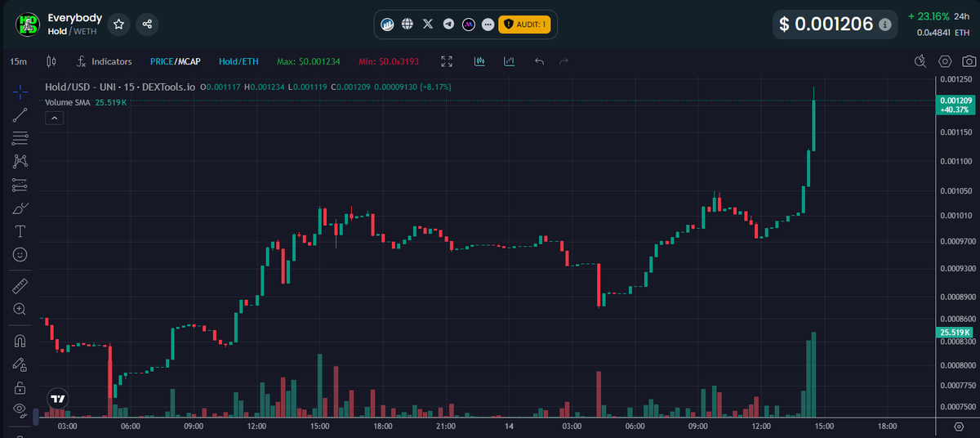Change the candle chart style

52,61
